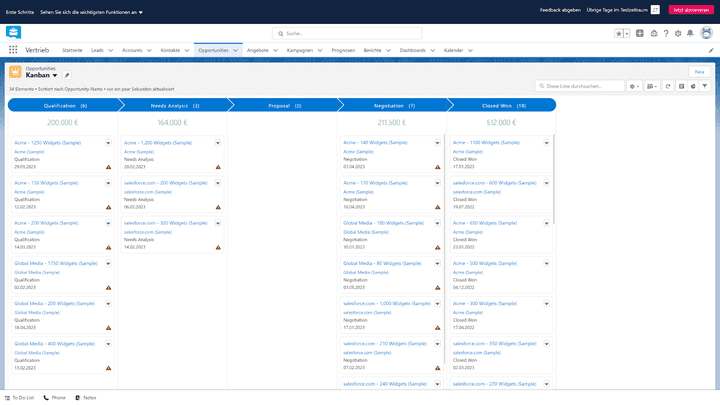This screenshot has width=720, height=405.
Task: Open the global actions plus icon
Action: pos(640,34)
